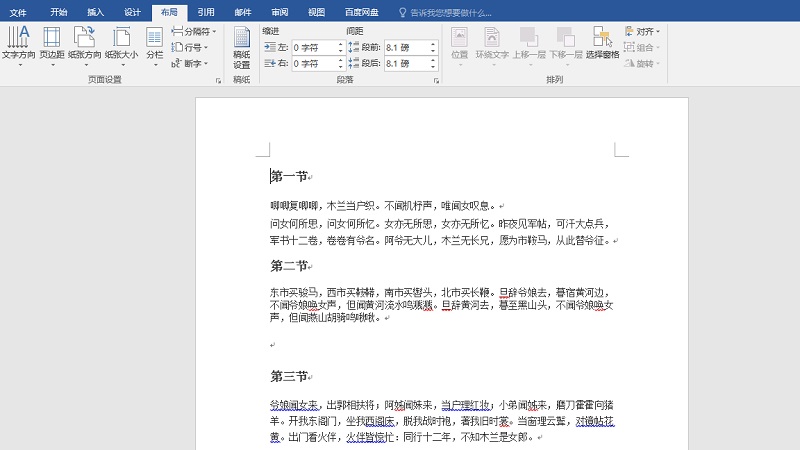The image size is (800, 450).
Task: Open the 文字方向 text direction tool
Action: (17, 44)
